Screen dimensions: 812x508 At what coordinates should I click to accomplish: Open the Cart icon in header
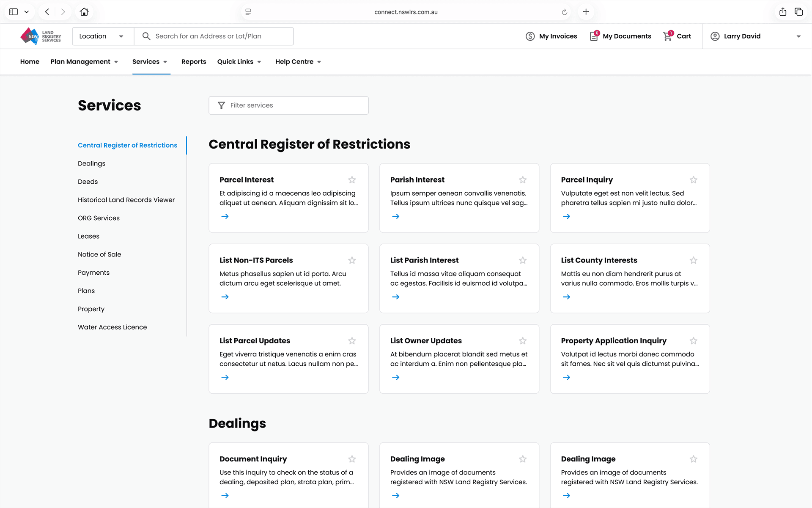point(668,36)
